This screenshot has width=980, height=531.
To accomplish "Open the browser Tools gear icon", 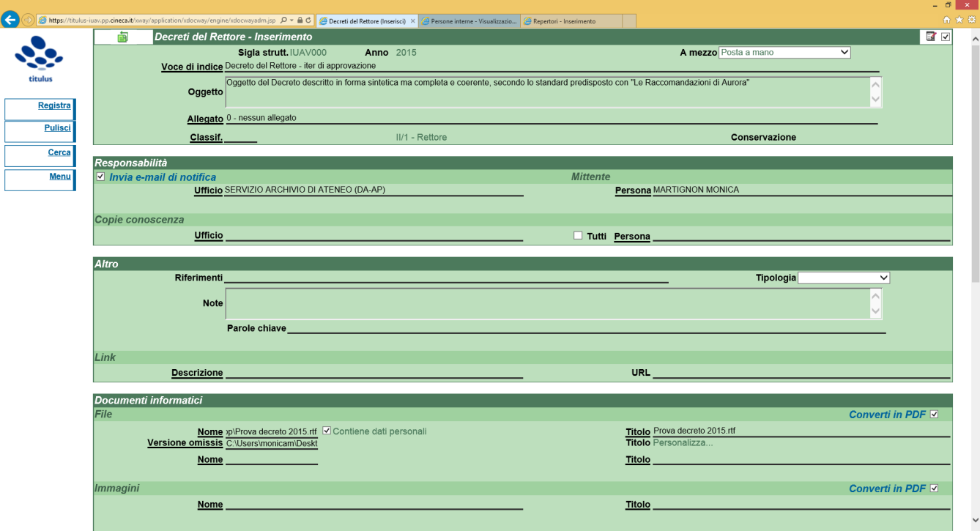I will click(970, 20).
